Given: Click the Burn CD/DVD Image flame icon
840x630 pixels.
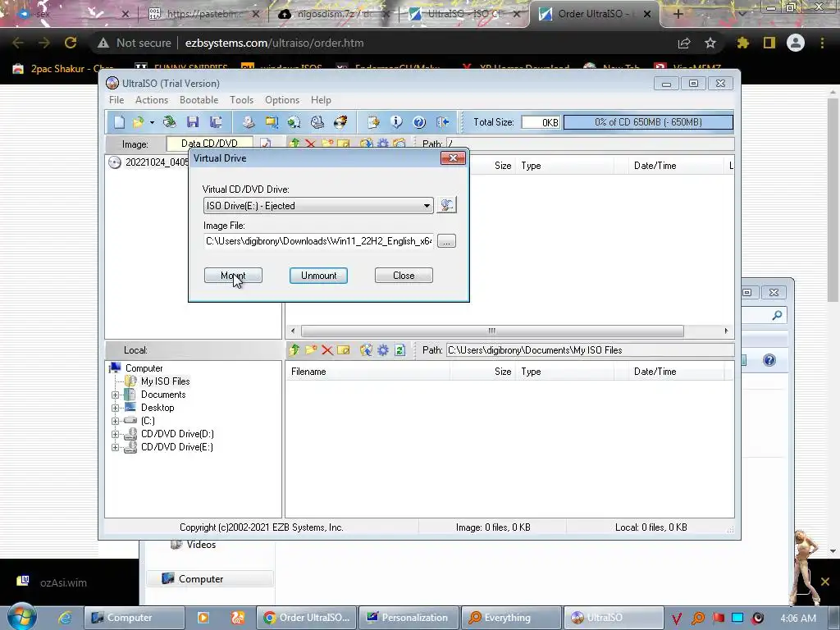Looking at the screenshot, I should (x=340, y=122).
